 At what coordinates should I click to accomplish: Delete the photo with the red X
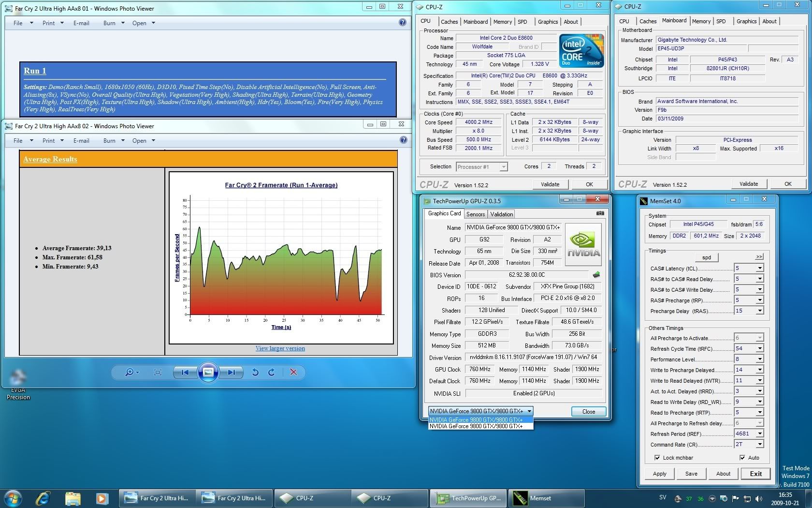(x=293, y=372)
